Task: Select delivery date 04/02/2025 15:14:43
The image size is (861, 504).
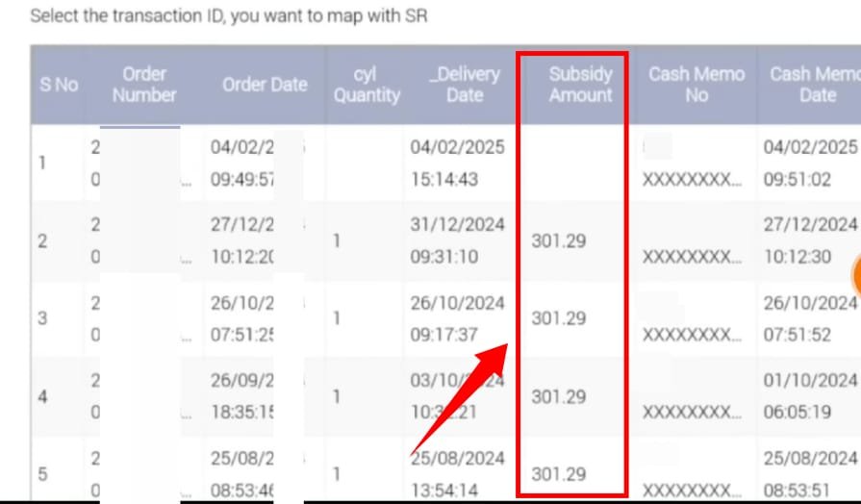Action: pyautogui.click(x=457, y=164)
